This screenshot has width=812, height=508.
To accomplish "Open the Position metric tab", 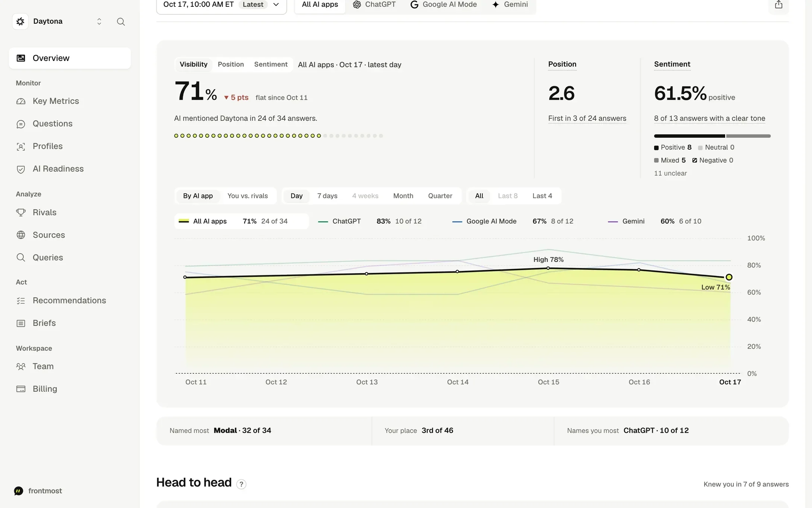I will 231,64.
